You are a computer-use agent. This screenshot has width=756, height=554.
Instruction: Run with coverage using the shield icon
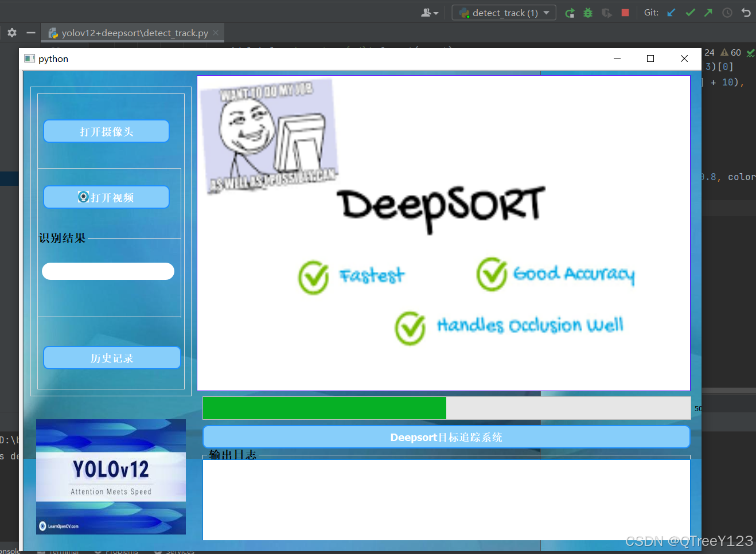click(606, 13)
